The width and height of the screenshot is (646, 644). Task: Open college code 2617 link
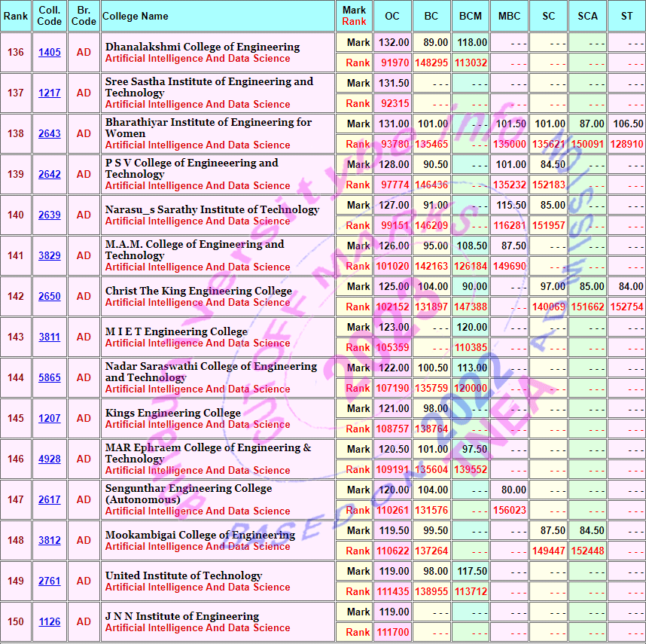point(50,500)
